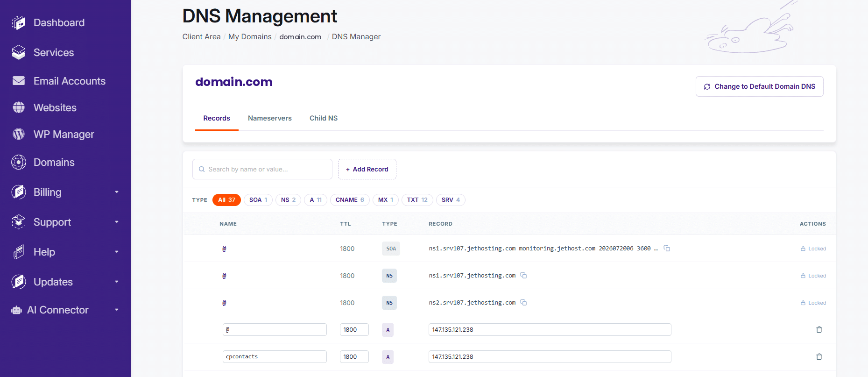Filter records by A type
Screen dimensions: 868x377
[316, 200]
